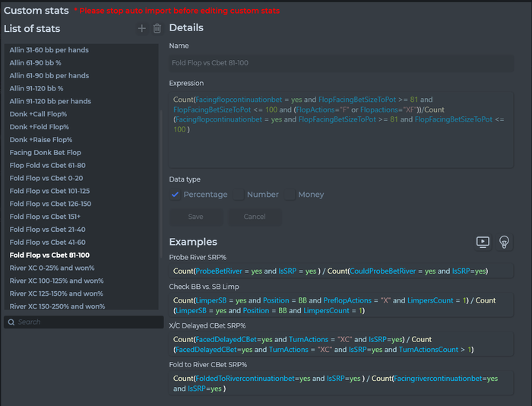This screenshot has height=406, width=532.
Task: Select Allin 31-60 bb per hands
Action: [x=49, y=50]
